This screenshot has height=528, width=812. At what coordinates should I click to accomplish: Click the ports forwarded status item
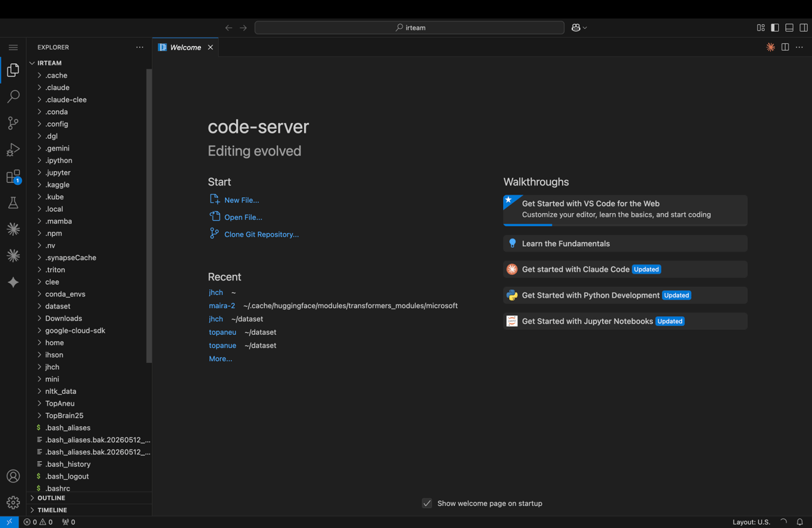point(68,522)
